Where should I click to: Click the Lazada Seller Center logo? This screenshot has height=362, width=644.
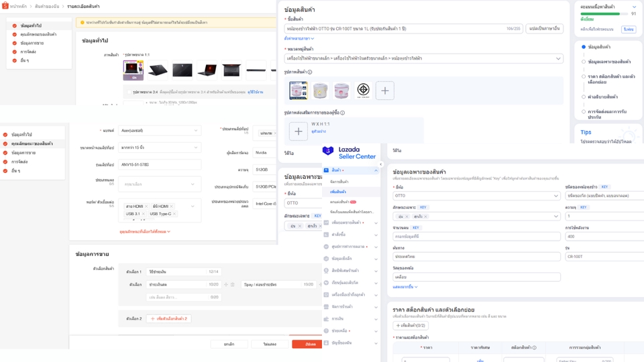tap(349, 153)
